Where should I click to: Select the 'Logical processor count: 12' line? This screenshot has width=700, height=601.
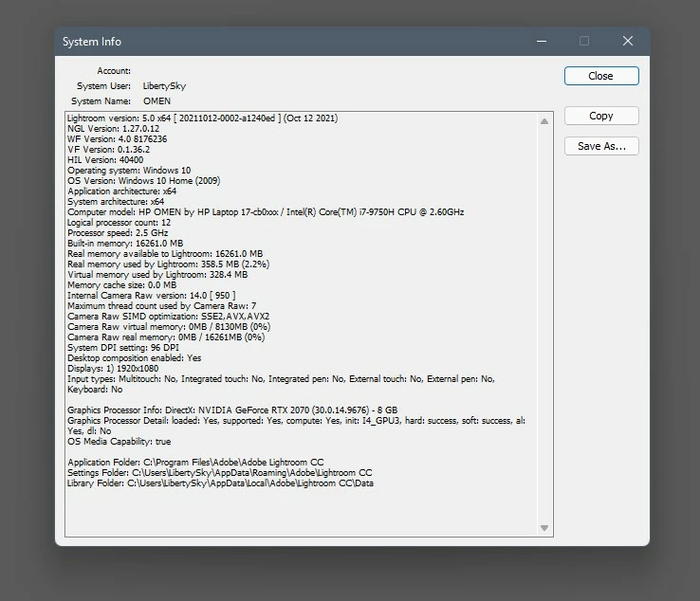[x=120, y=222]
